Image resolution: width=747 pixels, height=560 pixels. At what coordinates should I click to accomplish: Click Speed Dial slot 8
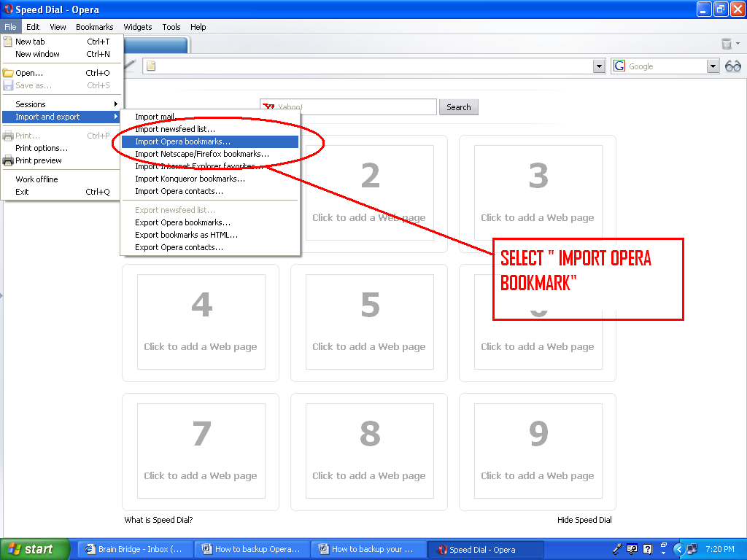[369, 452]
